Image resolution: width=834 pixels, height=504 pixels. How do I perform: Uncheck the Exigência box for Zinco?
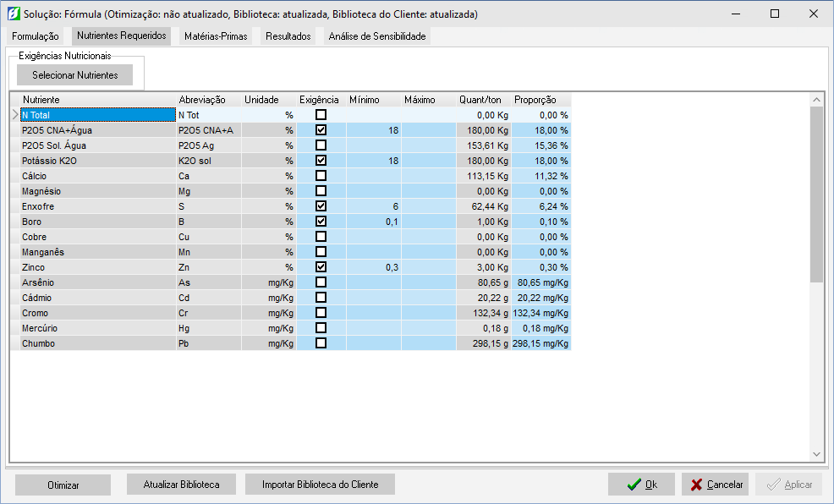(x=321, y=267)
